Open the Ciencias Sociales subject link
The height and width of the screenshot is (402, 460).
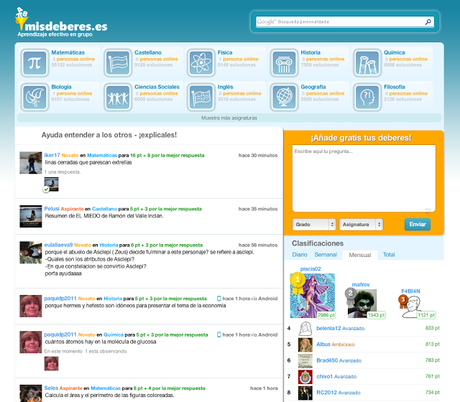[x=157, y=87]
